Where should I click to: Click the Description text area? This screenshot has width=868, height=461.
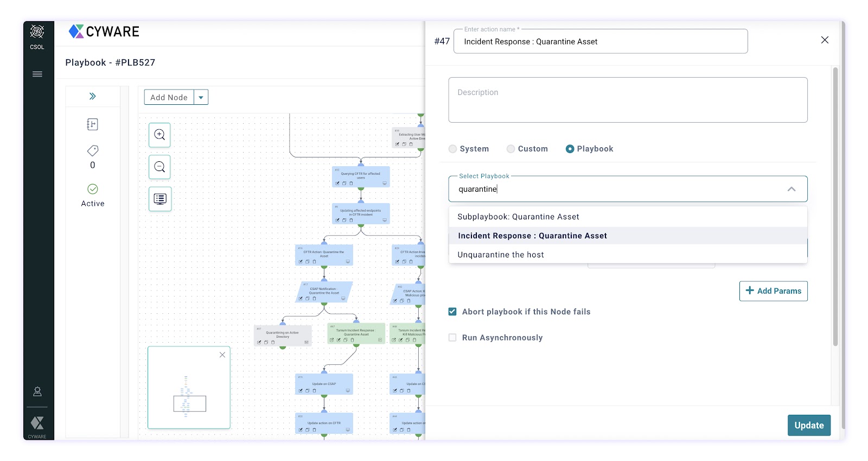[628, 100]
